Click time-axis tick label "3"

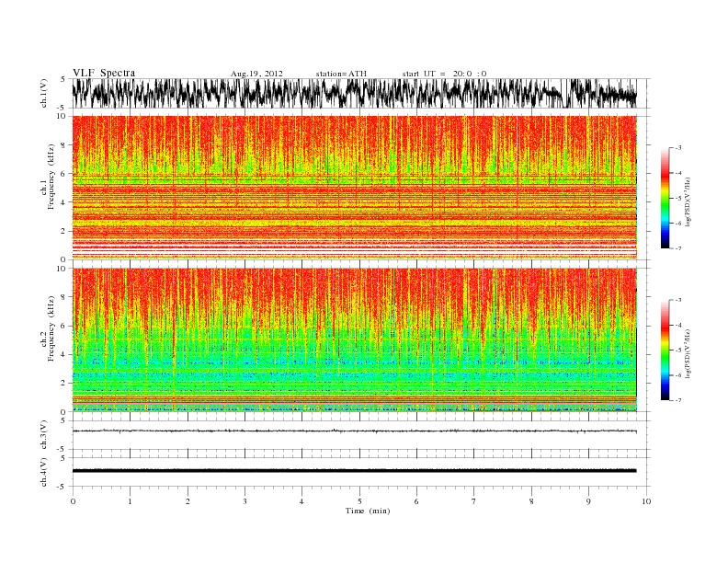pos(245,501)
